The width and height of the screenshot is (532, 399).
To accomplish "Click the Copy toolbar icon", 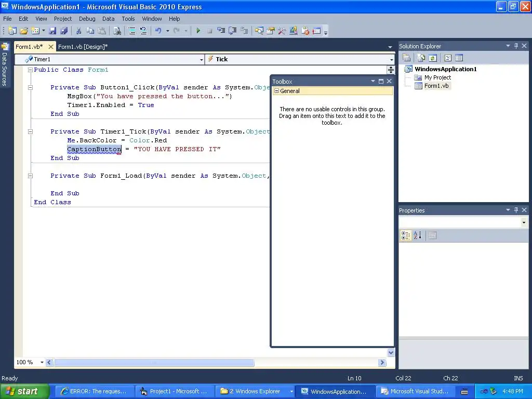I will tap(90, 31).
